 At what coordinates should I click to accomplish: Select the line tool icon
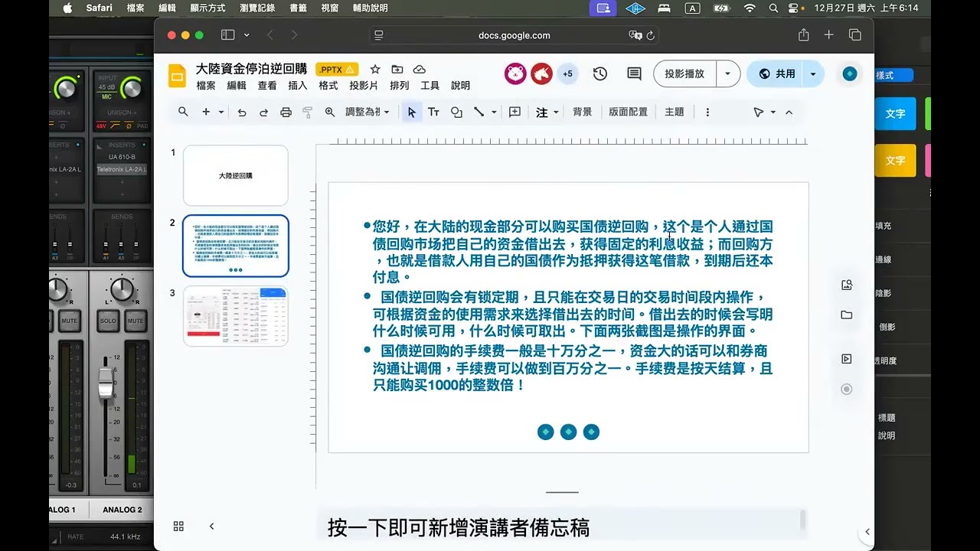pos(479,112)
